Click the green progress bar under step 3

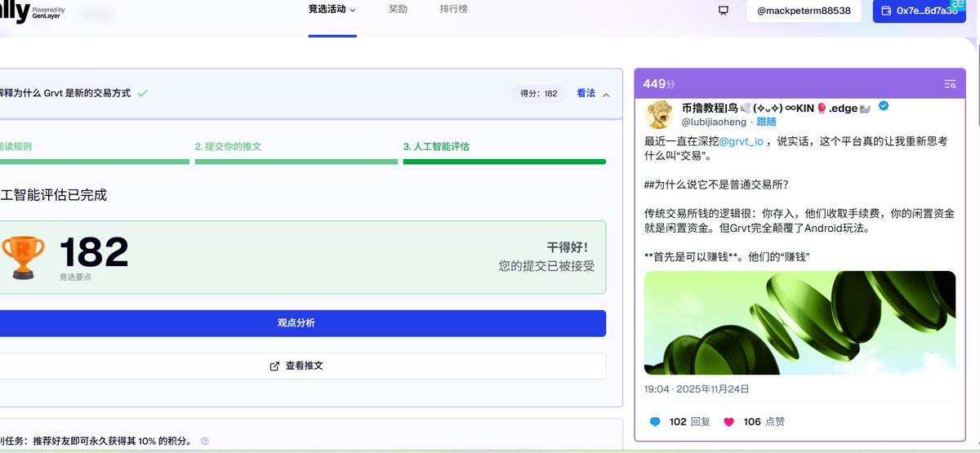pos(504,162)
